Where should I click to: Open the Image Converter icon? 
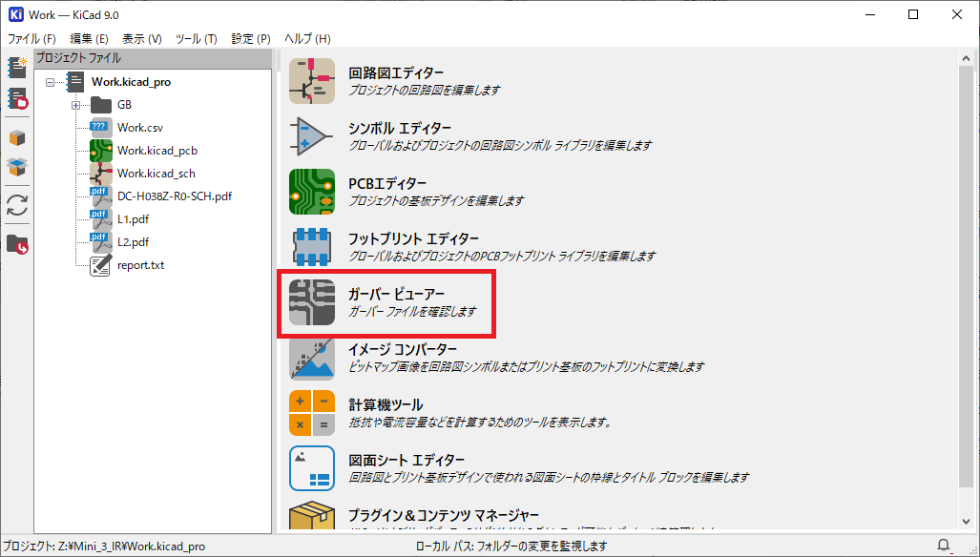(x=312, y=358)
